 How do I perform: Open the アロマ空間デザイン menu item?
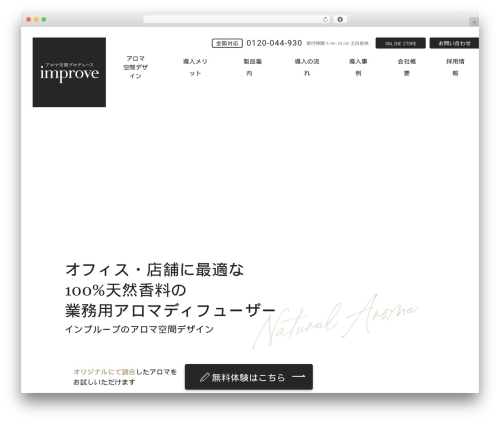[135, 67]
